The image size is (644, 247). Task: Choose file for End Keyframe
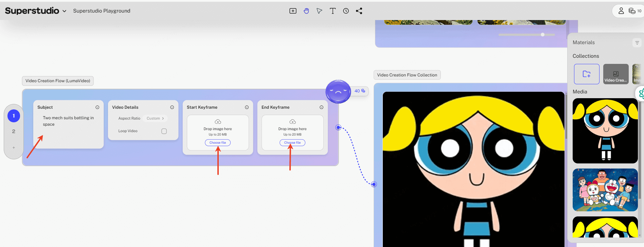pyautogui.click(x=292, y=143)
